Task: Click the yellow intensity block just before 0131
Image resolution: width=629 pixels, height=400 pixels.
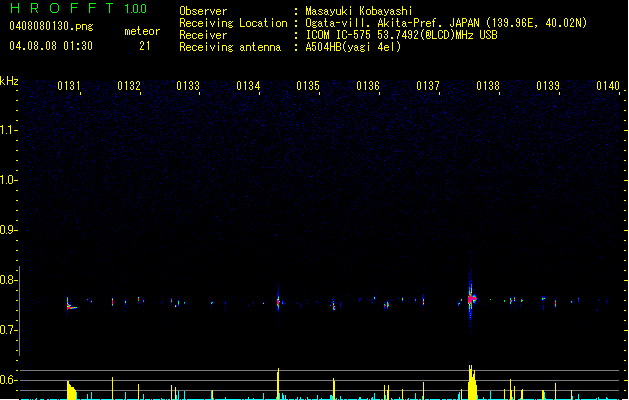Action: click(71, 390)
